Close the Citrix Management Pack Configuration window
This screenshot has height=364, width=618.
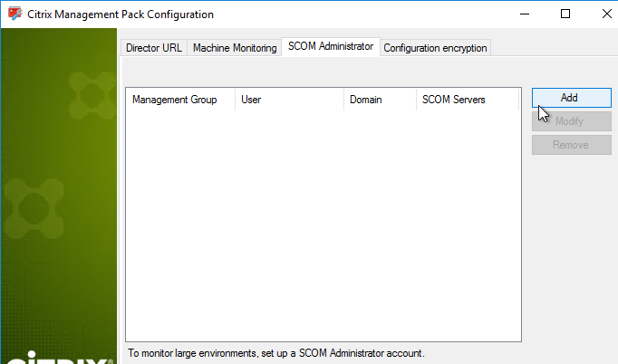606,14
